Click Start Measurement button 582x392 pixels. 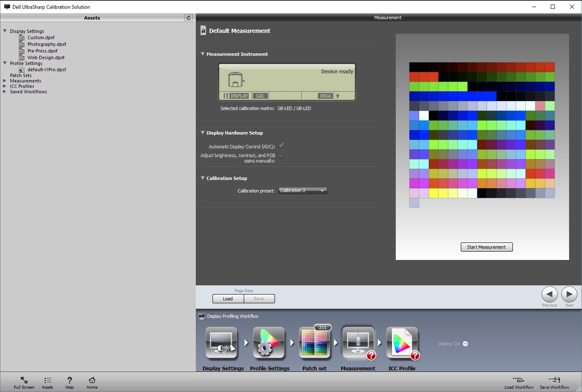coord(487,247)
